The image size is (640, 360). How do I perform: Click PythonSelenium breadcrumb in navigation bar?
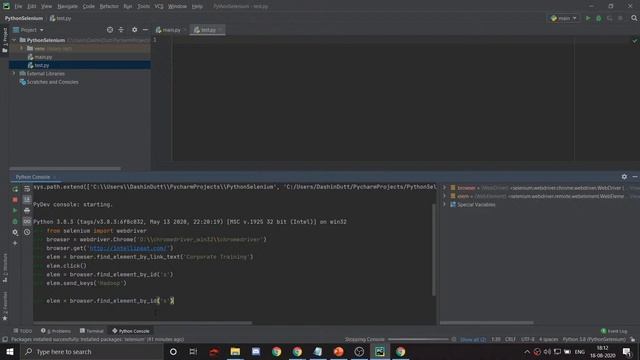click(x=24, y=18)
